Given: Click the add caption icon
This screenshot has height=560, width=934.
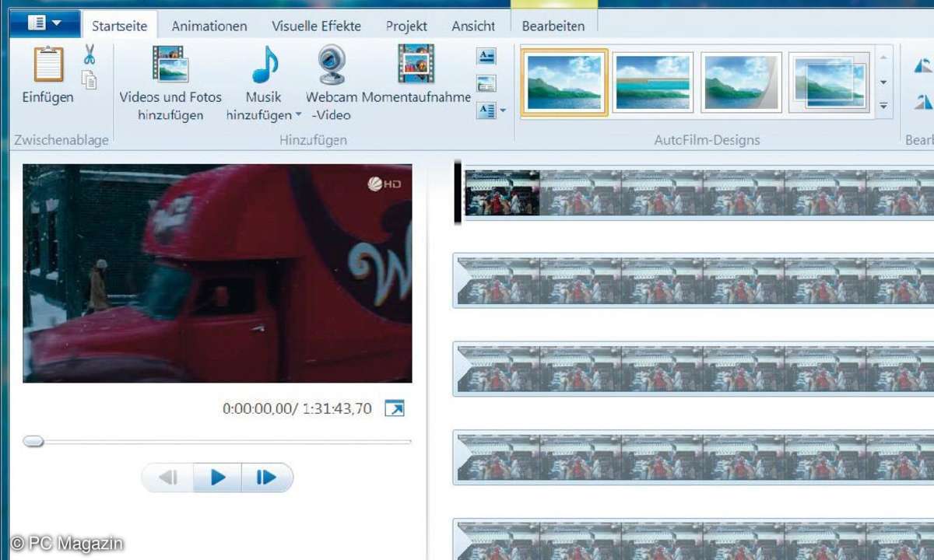Looking at the screenshot, I should pos(486,83).
